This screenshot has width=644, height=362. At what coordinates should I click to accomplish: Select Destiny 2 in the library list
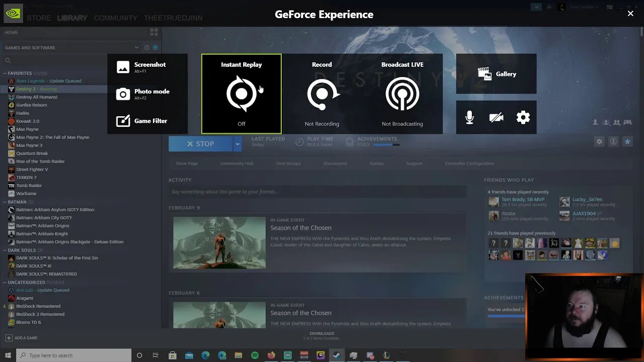(36, 89)
